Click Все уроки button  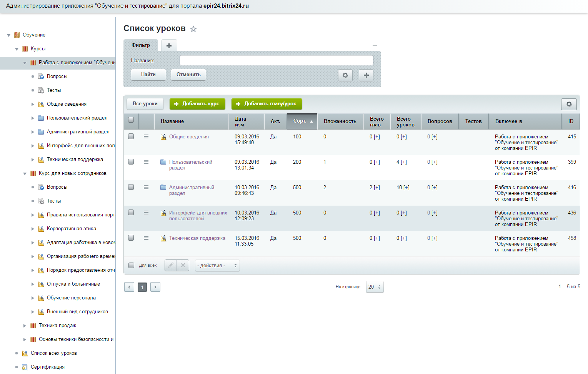145,104
